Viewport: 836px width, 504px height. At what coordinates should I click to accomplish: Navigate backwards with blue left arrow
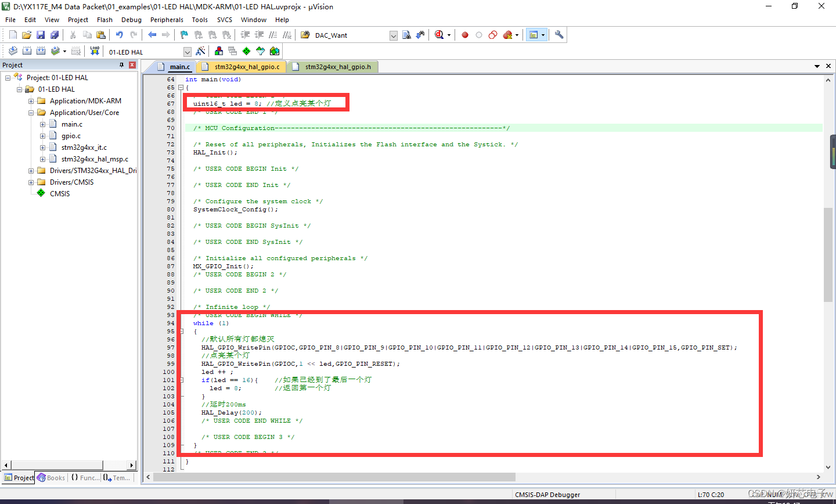pyautogui.click(x=152, y=35)
